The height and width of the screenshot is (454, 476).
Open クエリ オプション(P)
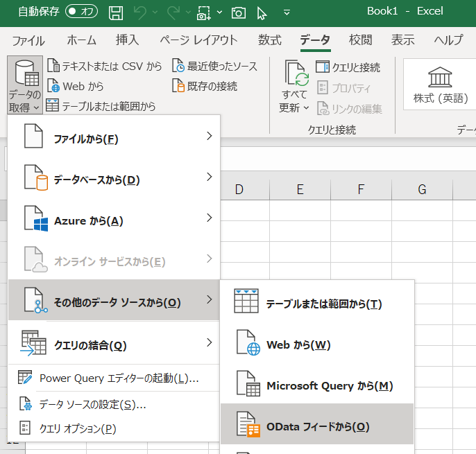point(114,428)
